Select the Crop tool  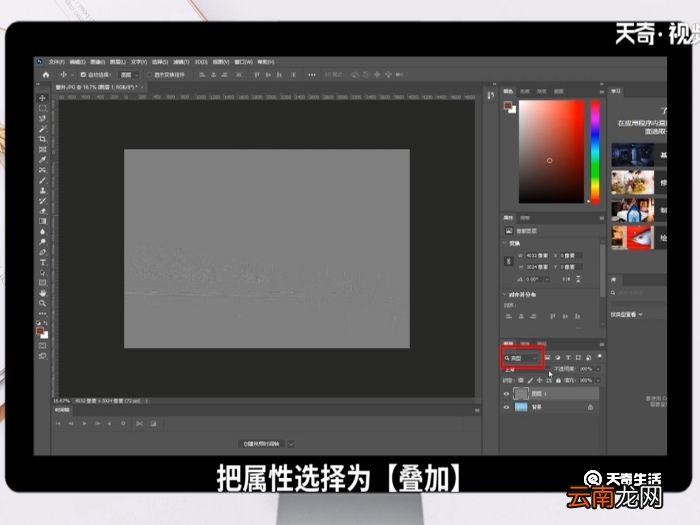42,139
